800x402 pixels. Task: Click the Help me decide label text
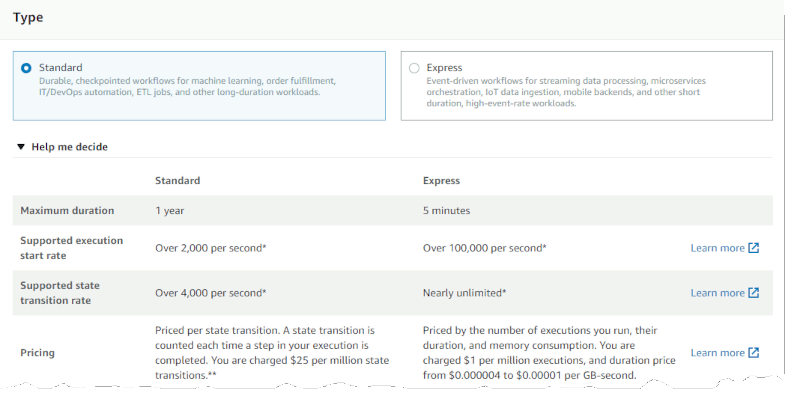pos(69,147)
